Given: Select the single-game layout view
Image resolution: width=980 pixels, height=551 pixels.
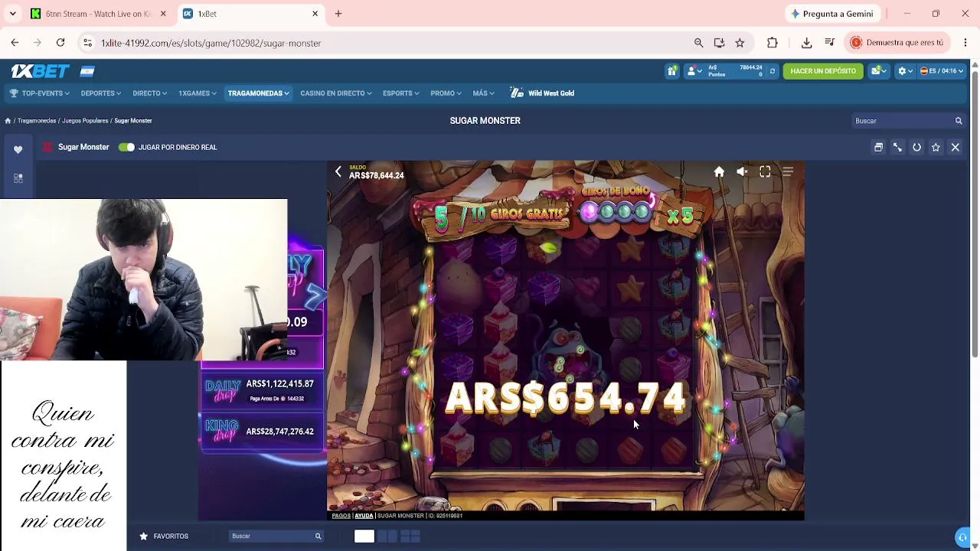Looking at the screenshot, I should point(364,536).
